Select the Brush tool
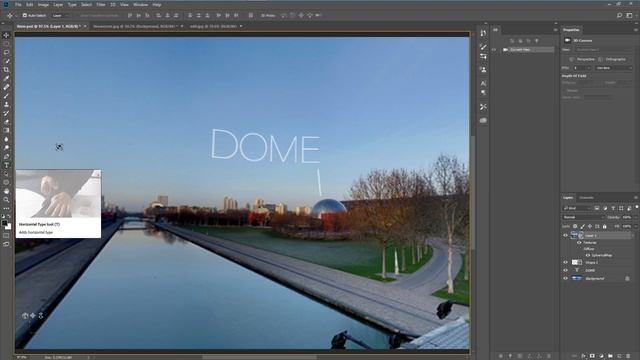The height and width of the screenshot is (360, 640). click(x=6, y=96)
